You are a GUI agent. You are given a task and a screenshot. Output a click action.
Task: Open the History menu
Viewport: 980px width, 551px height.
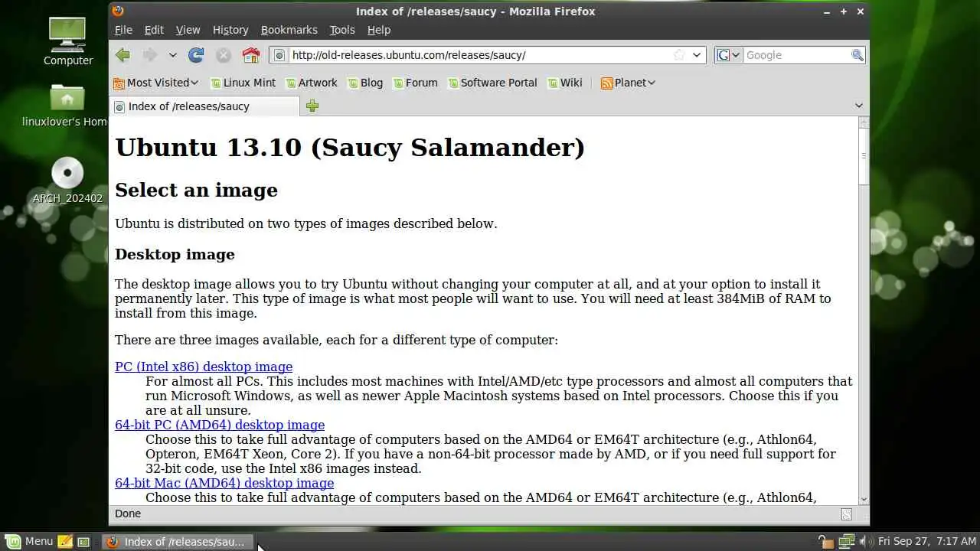(230, 30)
